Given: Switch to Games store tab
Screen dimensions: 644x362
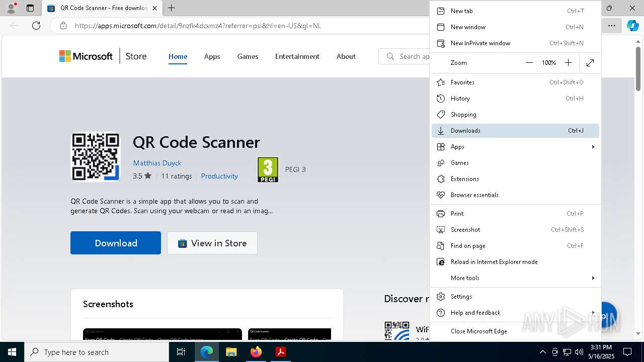Looking at the screenshot, I should coord(248,56).
